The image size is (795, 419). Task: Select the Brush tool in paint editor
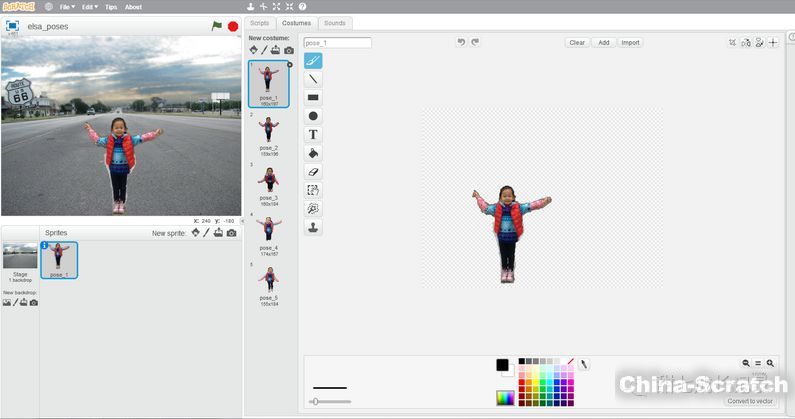pyautogui.click(x=313, y=60)
